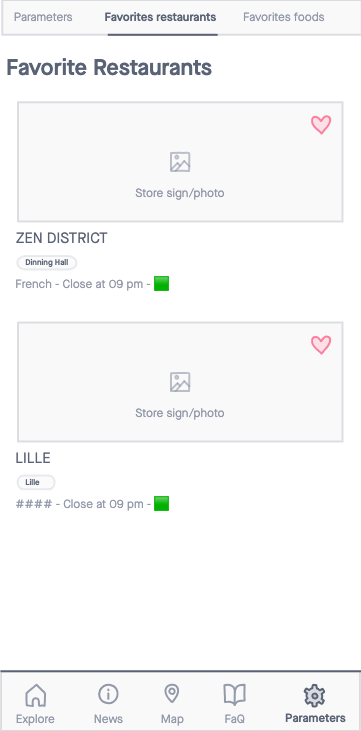Click the Lille location tag
Image resolution: width=361 pixels, height=731 pixels.
click(36, 483)
